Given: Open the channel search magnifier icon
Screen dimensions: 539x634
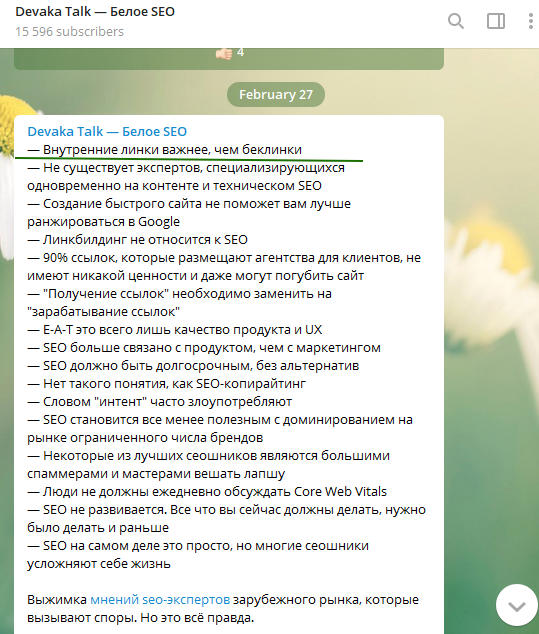Looking at the screenshot, I should click(x=456, y=21).
